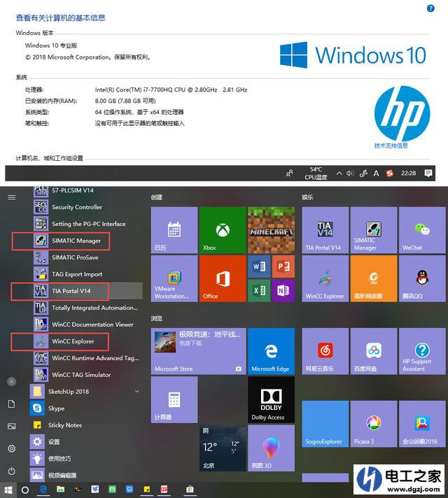This screenshot has height=498, width=448.
Task: Open VMware Workstation tile
Action: click(174, 278)
